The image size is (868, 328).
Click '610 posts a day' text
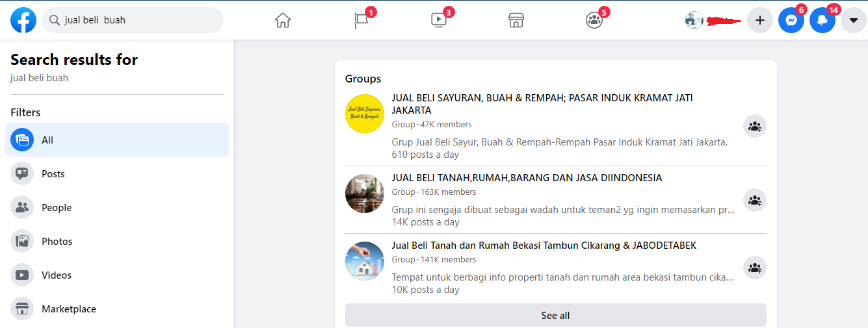click(425, 155)
